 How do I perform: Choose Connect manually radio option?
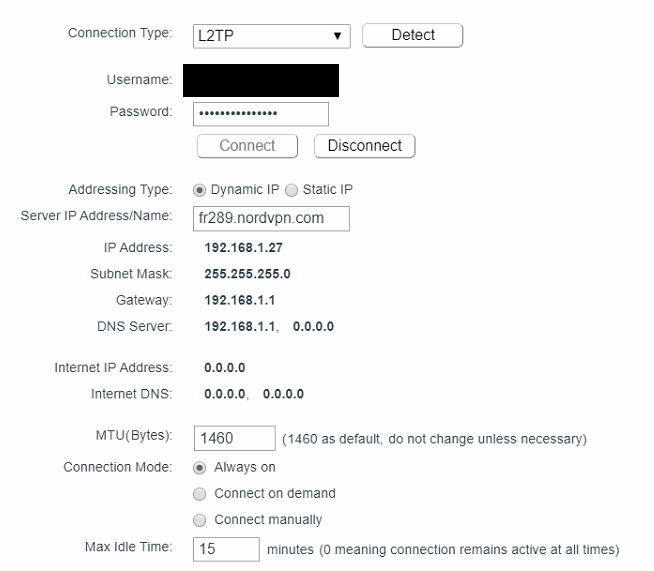point(199,520)
